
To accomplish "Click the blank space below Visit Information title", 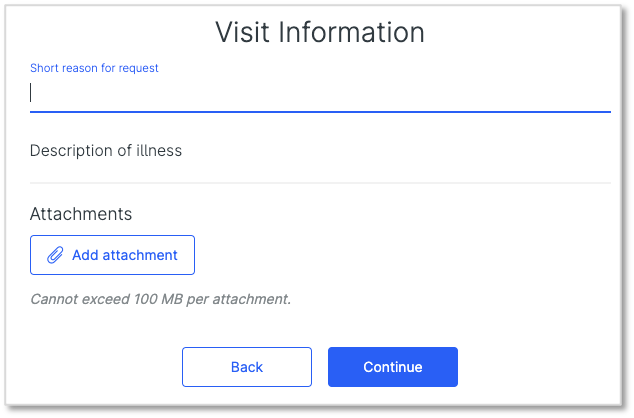I will pos(320,54).
